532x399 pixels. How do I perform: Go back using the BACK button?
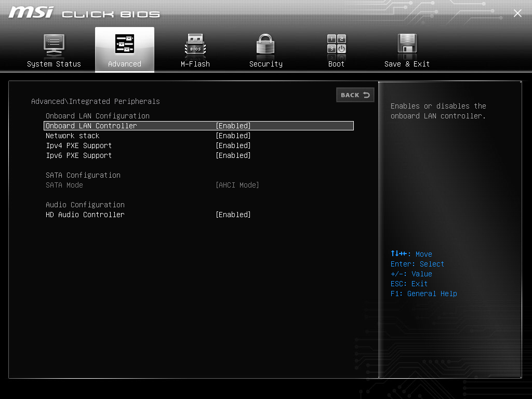pyautogui.click(x=355, y=95)
